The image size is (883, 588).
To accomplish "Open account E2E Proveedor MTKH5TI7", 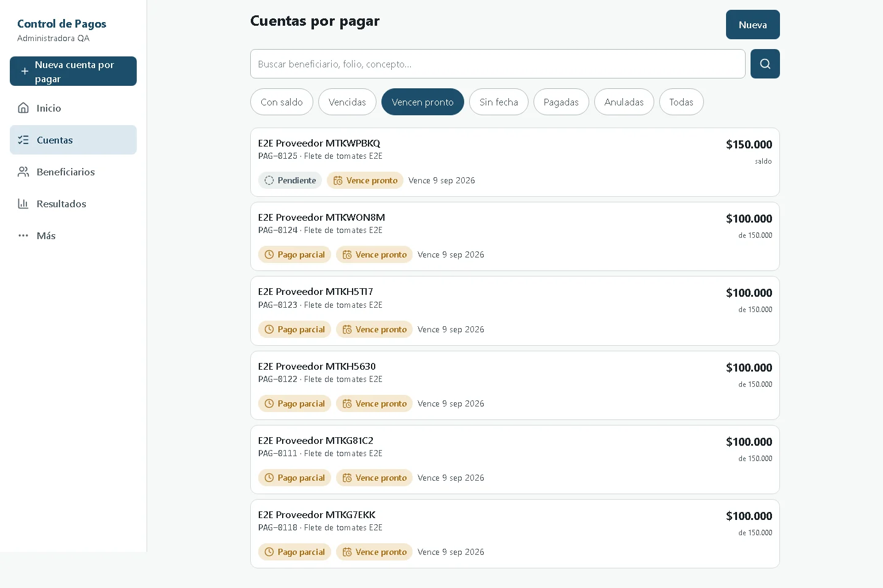I will pos(515,311).
